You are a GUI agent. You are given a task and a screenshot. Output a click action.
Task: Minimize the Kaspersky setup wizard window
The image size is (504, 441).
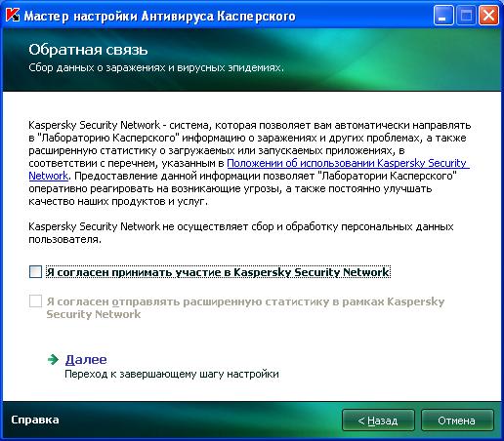click(443, 16)
